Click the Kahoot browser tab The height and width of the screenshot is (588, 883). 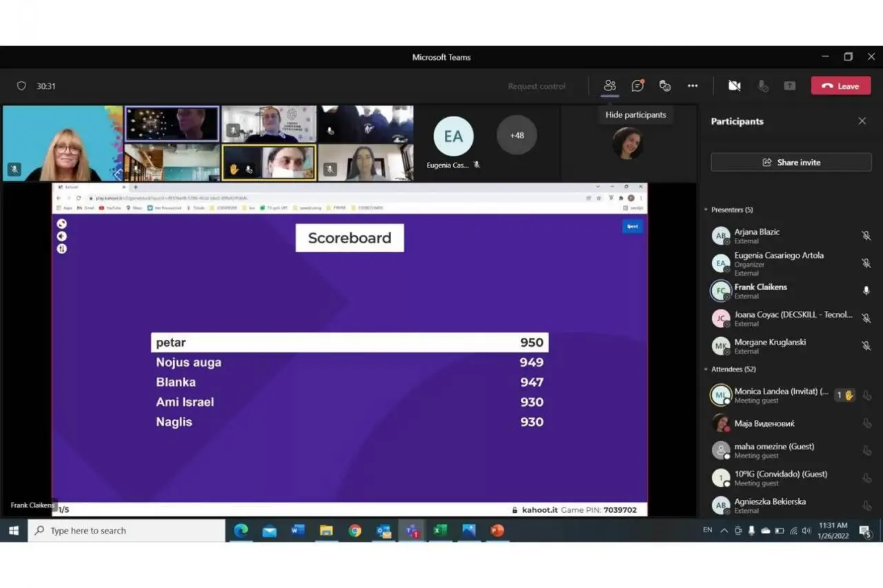[91, 187]
